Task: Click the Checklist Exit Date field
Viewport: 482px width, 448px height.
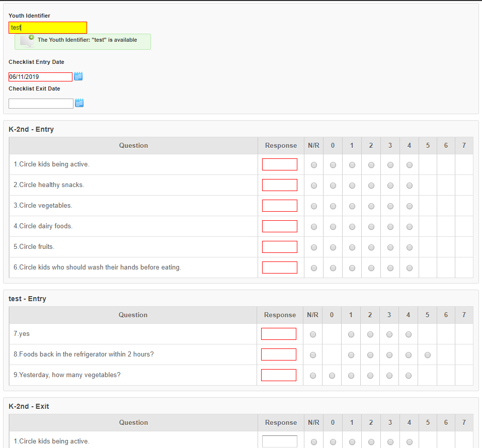Action: coord(41,104)
